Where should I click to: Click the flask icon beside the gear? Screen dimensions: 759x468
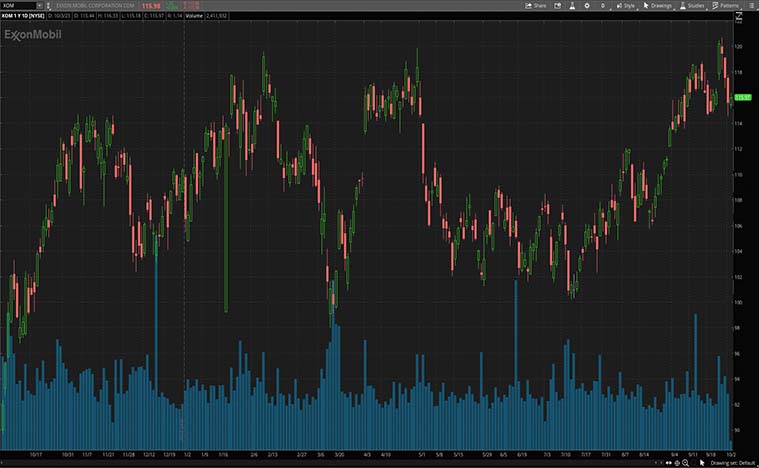coord(572,5)
